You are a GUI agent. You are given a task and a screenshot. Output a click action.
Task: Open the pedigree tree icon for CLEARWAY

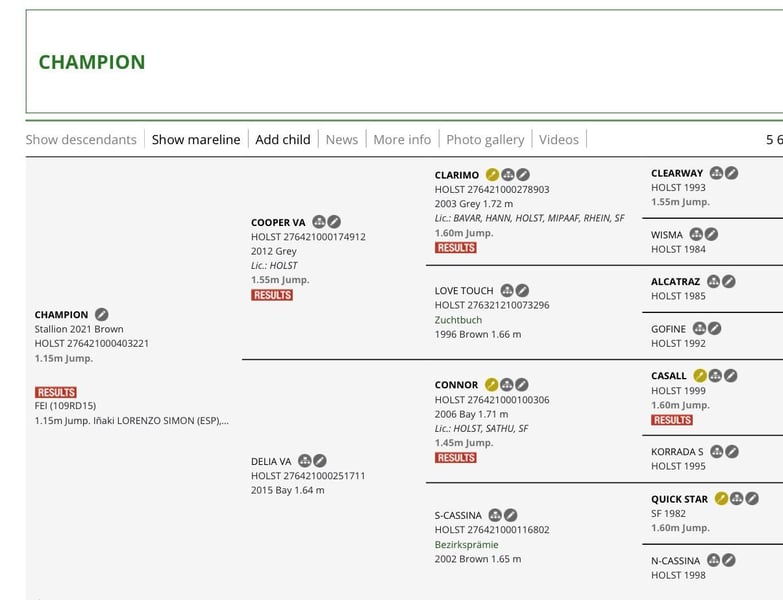(x=717, y=173)
